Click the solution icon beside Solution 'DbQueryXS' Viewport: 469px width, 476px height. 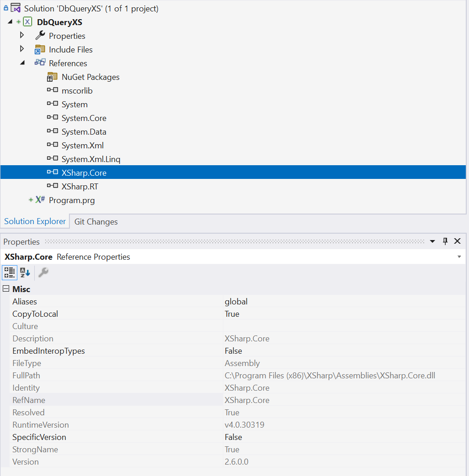[16, 8]
